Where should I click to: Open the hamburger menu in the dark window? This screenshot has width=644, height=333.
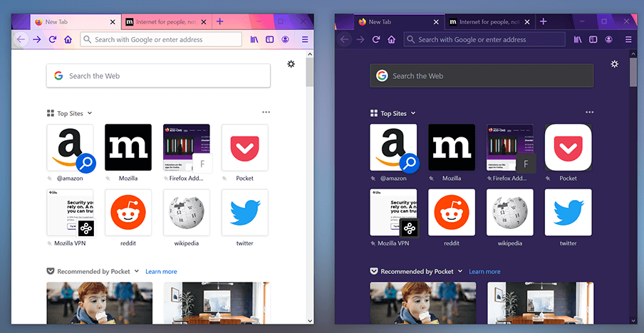(x=628, y=39)
